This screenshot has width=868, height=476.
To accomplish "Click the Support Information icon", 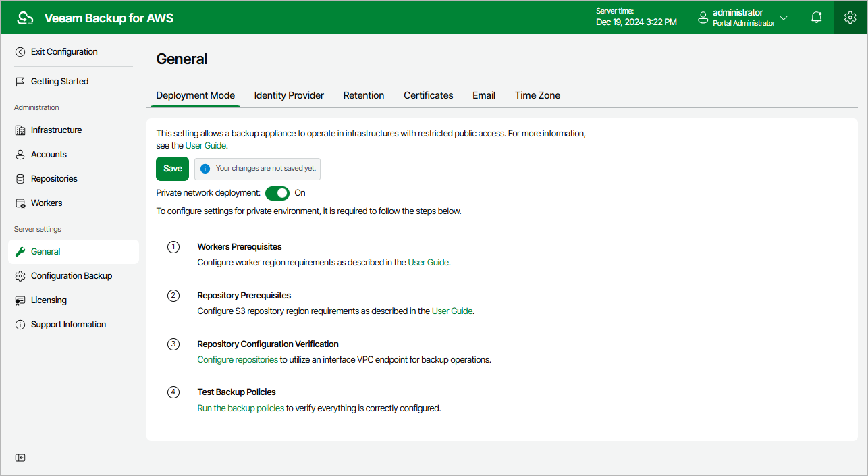I will 20,325.
